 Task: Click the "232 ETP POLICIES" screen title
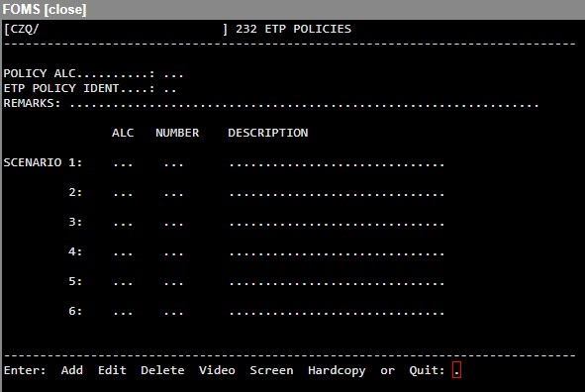293,29
